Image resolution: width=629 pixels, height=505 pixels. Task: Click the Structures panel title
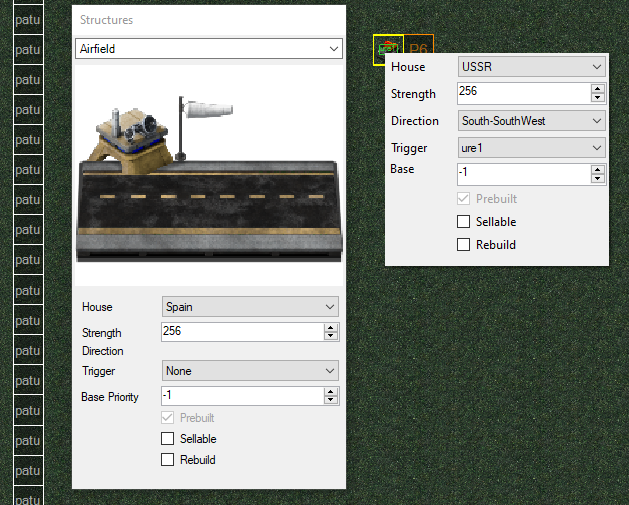pos(106,20)
